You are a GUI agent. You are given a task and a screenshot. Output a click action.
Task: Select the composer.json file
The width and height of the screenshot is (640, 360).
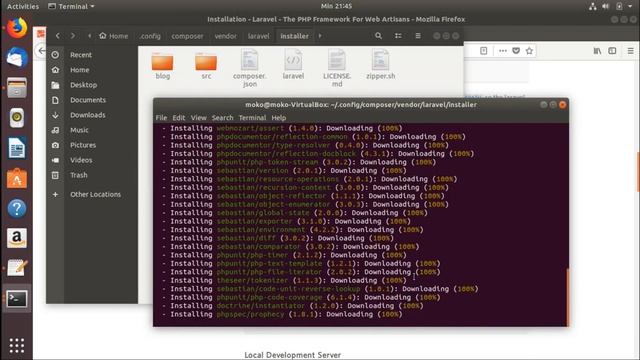pos(249,68)
